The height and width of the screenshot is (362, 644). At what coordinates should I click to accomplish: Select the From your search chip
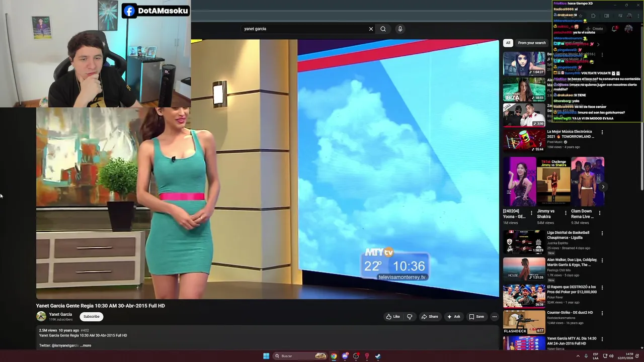pyautogui.click(x=532, y=43)
